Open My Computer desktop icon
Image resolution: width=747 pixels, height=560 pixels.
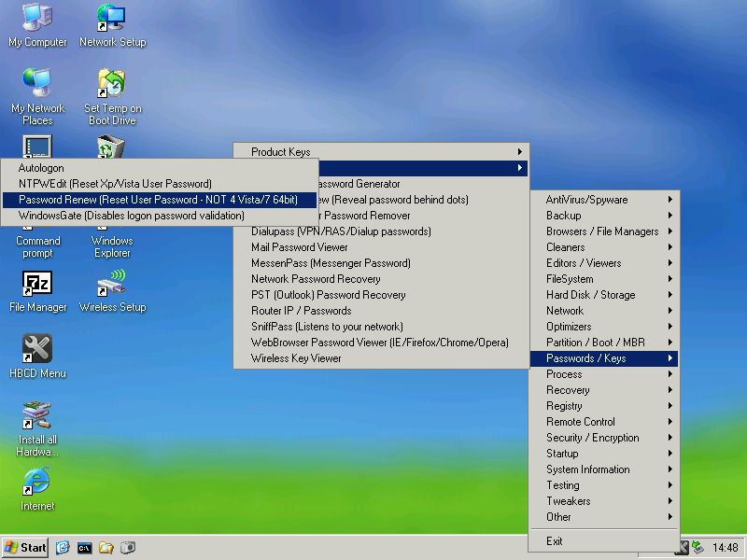coord(37,20)
